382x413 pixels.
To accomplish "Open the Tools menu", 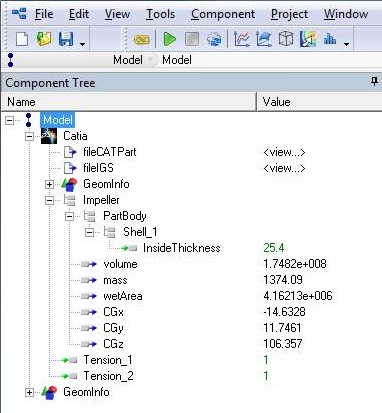I will [160, 14].
